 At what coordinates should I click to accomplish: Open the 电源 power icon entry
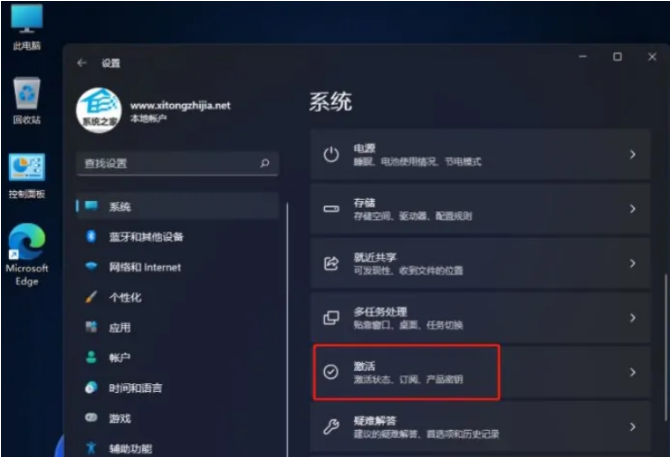click(331, 155)
